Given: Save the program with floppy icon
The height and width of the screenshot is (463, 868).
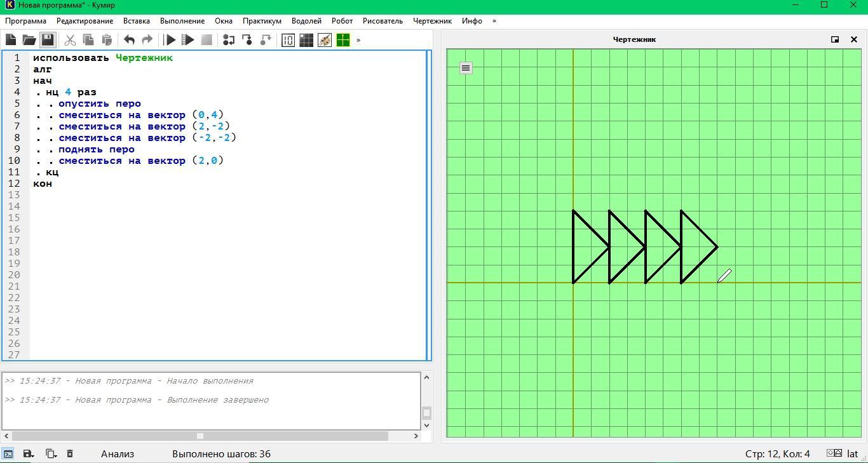Looking at the screenshot, I should (48, 40).
